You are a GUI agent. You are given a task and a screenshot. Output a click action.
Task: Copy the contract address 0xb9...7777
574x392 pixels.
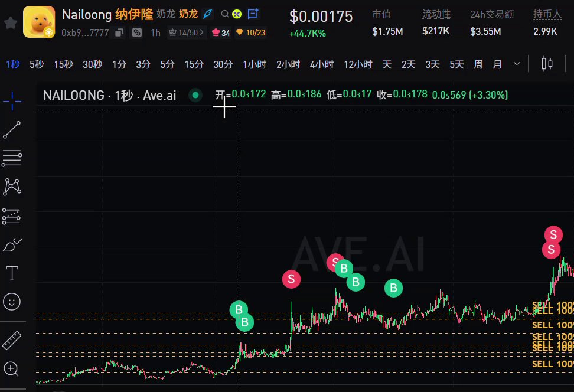[119, 33]
